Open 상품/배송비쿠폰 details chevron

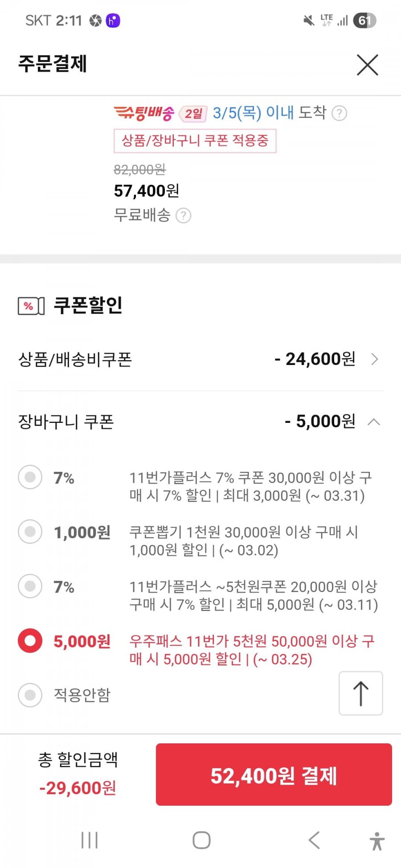click(x=374, y=359)
